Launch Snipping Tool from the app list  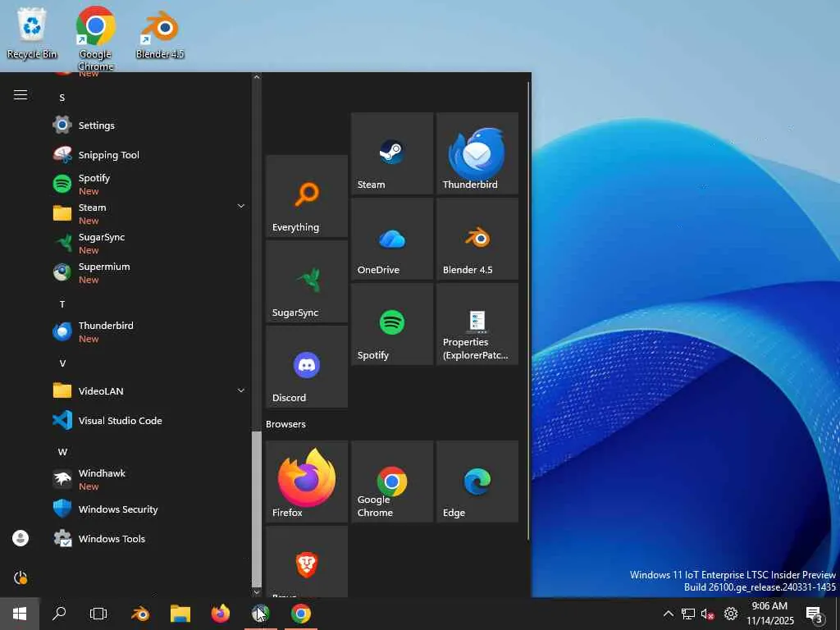tap(150, 155)
